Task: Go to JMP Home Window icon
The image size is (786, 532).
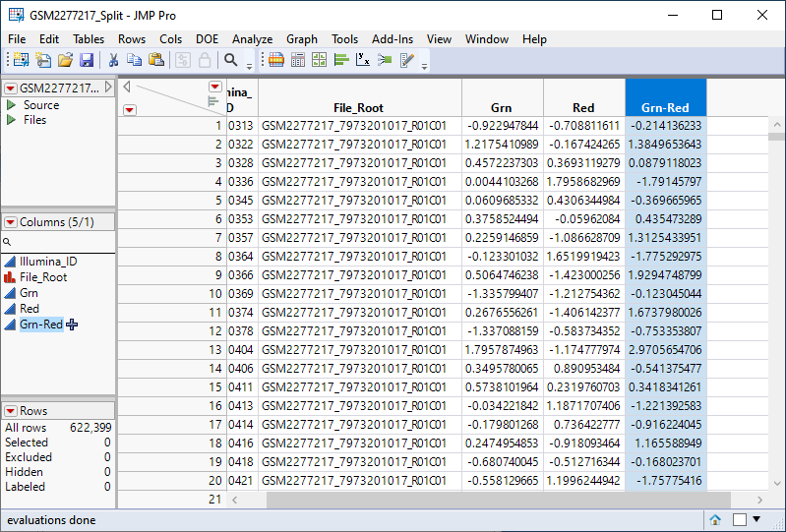Action: click(715, 519)
